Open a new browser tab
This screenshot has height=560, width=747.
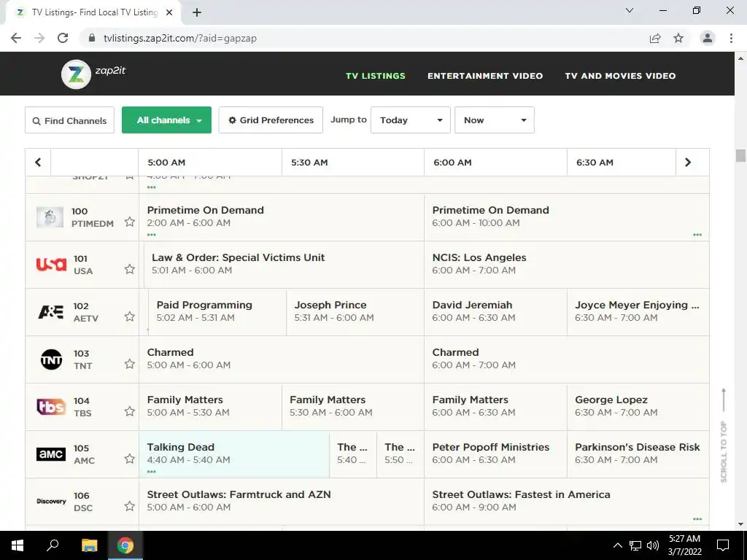coord(197,12)
